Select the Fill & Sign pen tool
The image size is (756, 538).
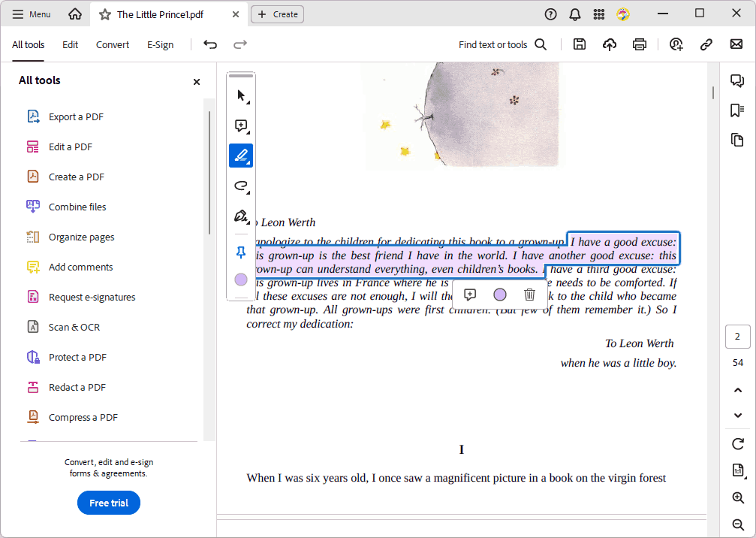(x=241, y=216)
